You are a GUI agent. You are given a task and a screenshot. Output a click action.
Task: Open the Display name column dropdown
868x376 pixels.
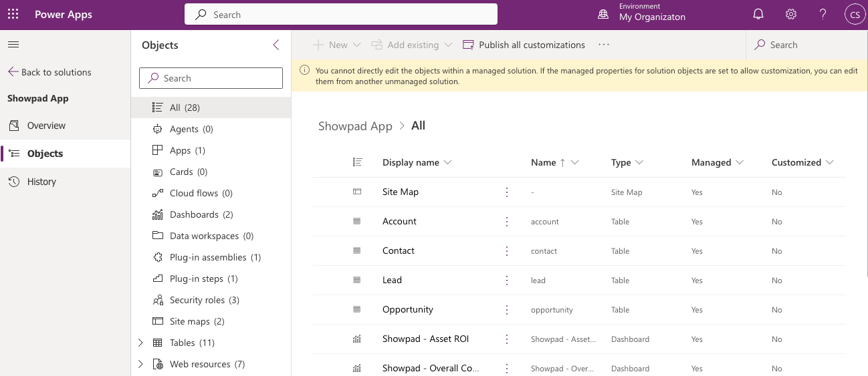[x=448, y=162]
